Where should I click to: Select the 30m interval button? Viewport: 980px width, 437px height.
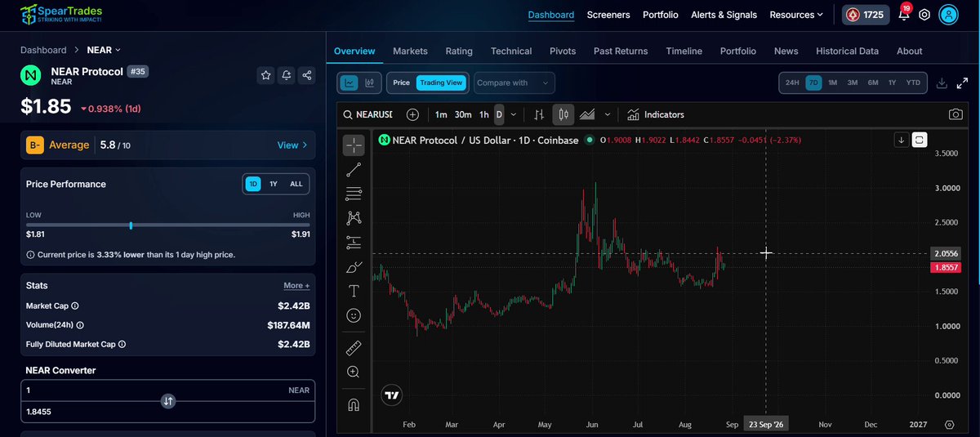point(463,114)
